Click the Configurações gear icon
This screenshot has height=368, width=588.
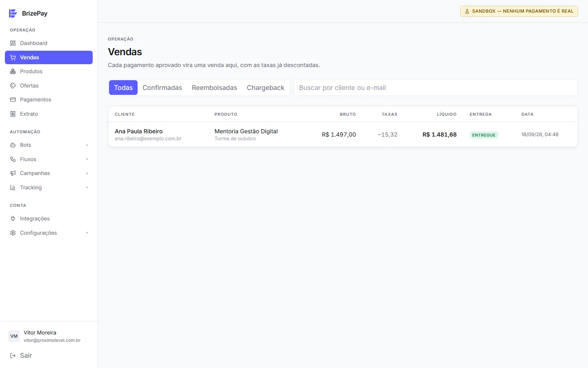point(13,233)
